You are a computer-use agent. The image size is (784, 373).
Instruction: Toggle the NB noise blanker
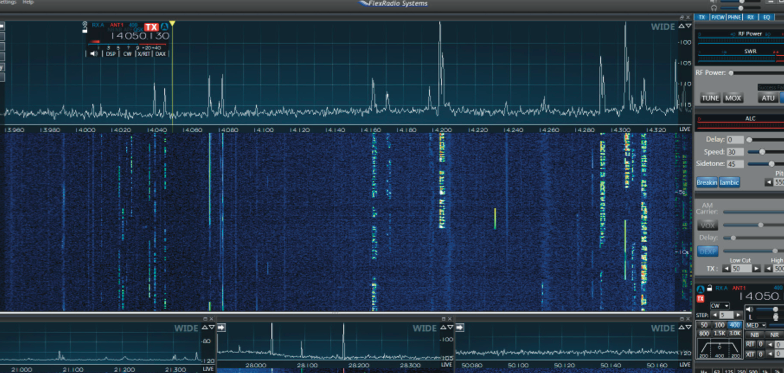[754, 334]
